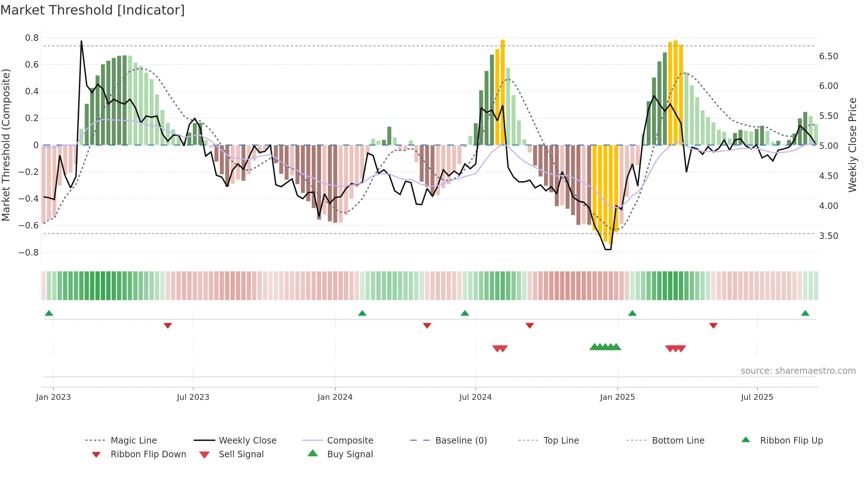Click the 5.00 right axis tick label
This screenshot has height=488, width=868.
(x=829, y=146)
